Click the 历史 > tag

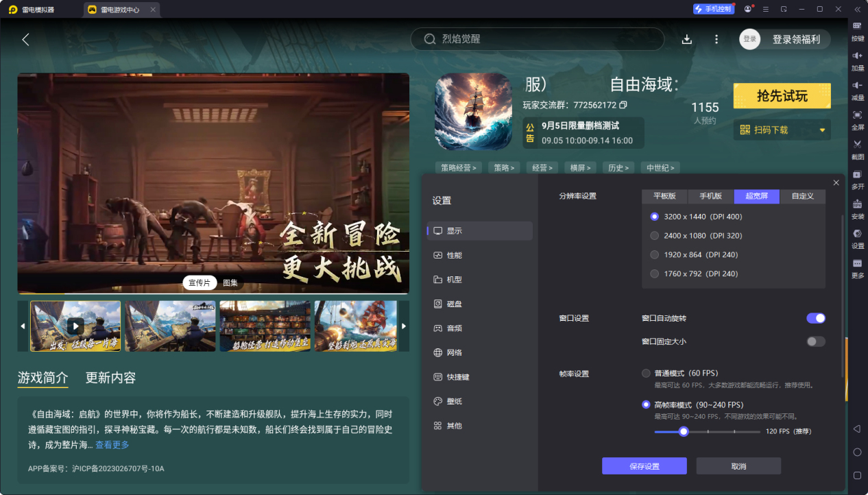tap(617, 167)
